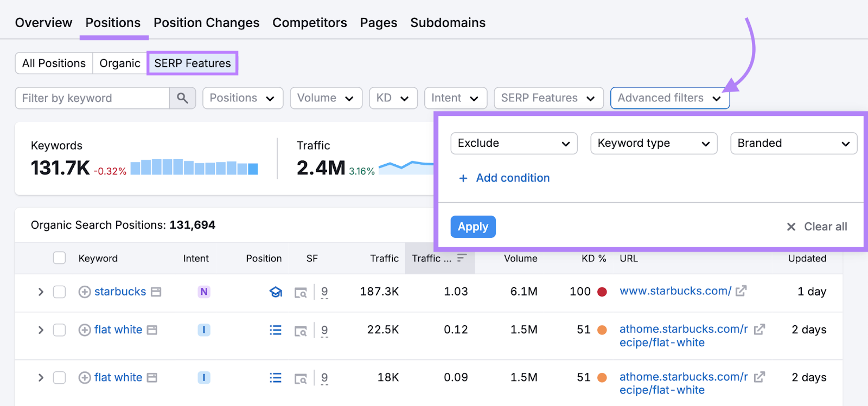Click the plus icon next to starbucks keyword
Viewport: 868px width, 406px height.
click(85, 292)
